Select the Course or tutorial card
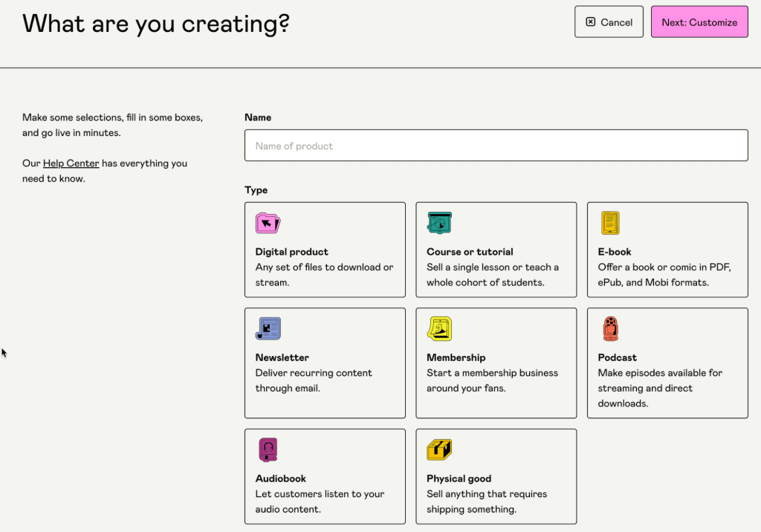Screen dimensions: 761x532 (496, 249)
